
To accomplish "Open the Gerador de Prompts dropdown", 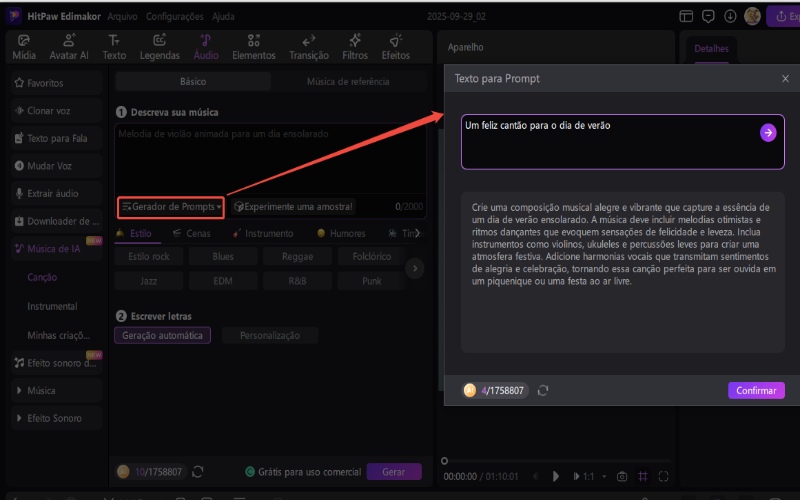I will 171,207.
